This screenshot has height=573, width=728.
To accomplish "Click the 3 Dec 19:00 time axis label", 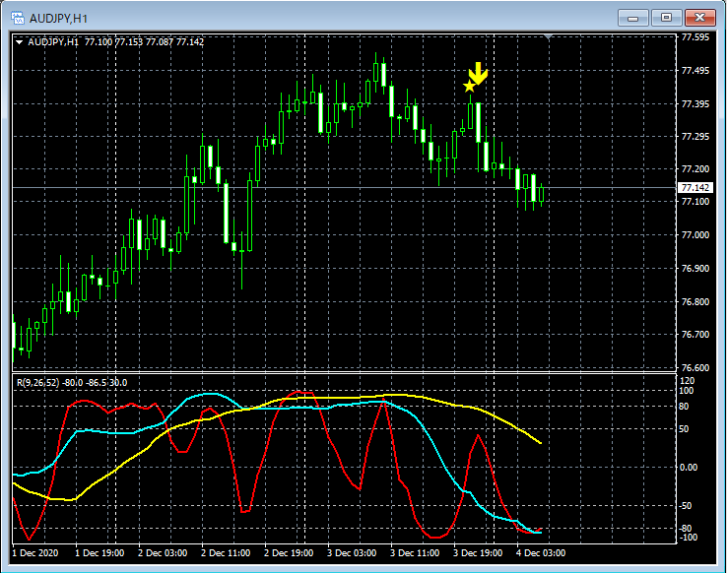I will tap(477, 553).
